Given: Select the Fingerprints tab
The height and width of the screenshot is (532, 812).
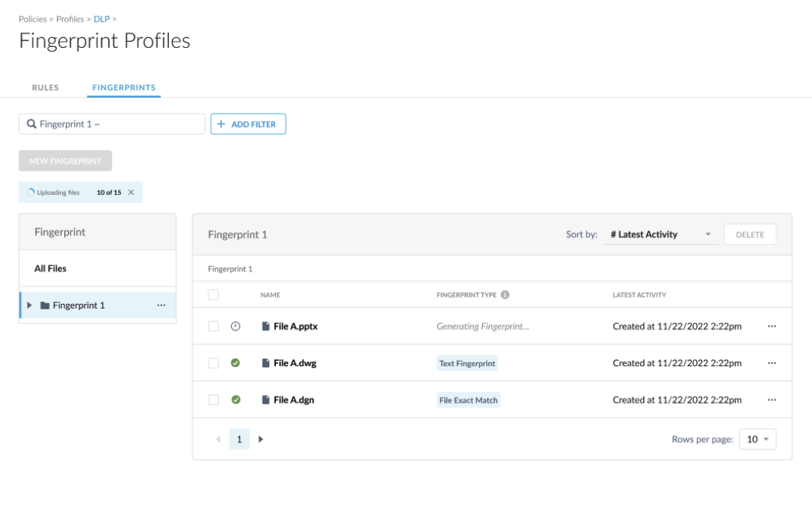Looking at the screenshot, I should [x=124, y=87].
